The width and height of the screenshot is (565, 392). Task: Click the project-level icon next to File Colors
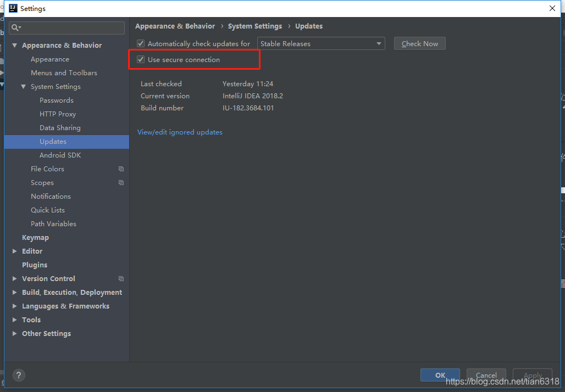pyautogui.click(x=121, y=169)
